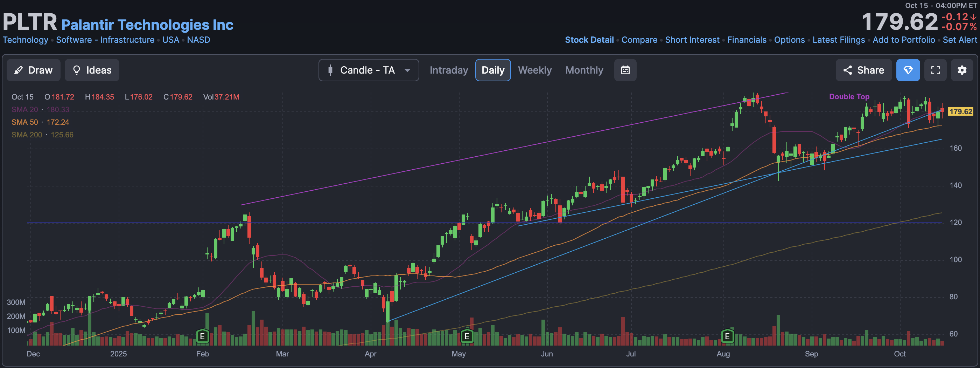
Task: Click the Vol 37.21M value
Action: (x=227, y=97)
